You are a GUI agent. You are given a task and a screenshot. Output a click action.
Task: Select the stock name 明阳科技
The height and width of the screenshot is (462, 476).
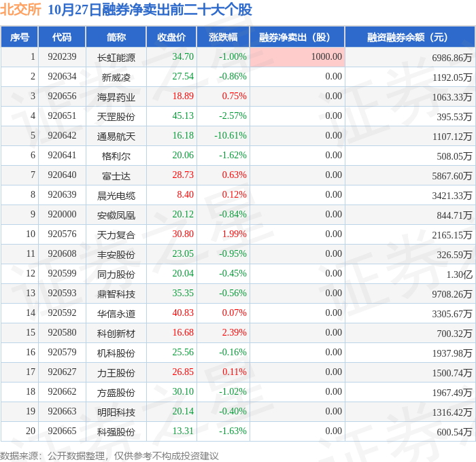coord(116,412)
